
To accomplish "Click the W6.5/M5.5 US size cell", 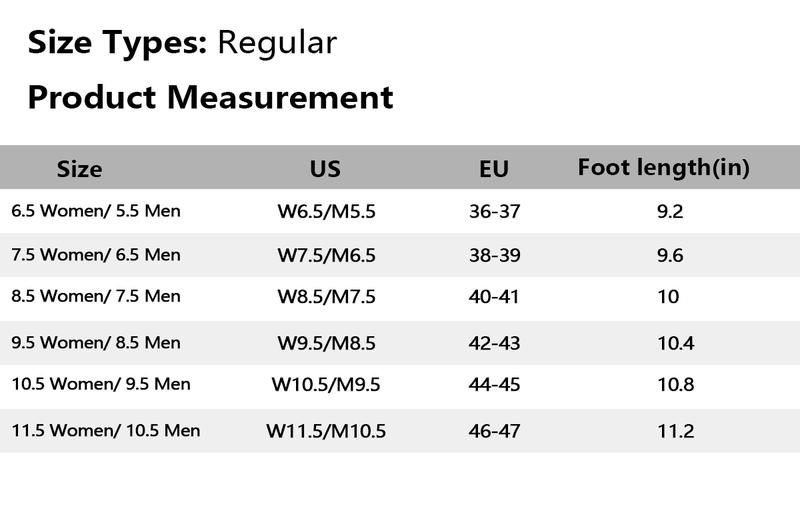I will [x=326, y=212].
